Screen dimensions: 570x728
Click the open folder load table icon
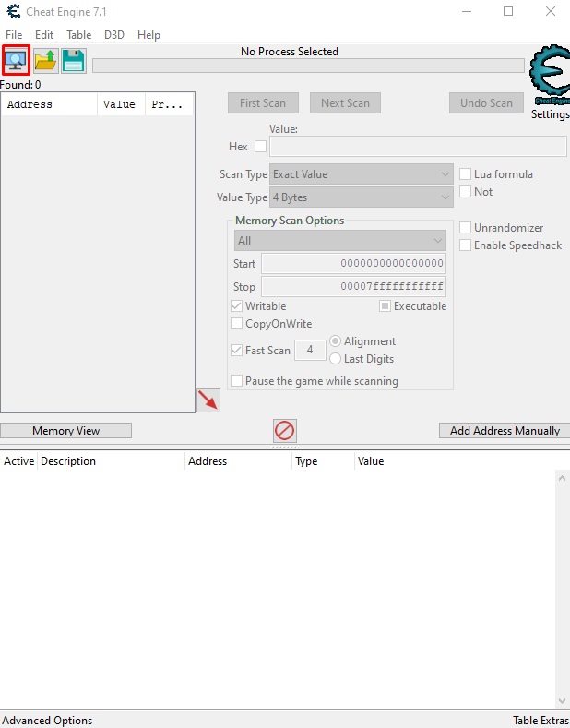click(45, 61)
